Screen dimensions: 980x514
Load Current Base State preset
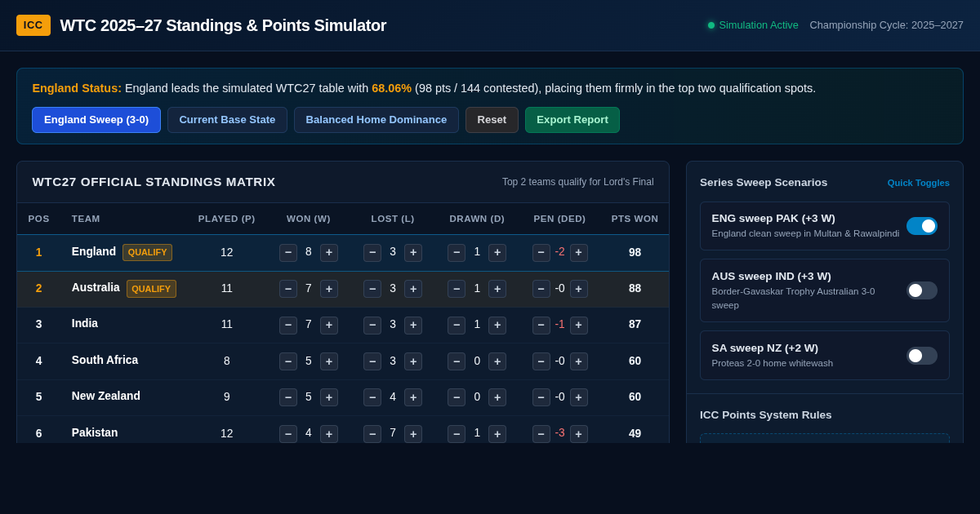click(227, 120)
